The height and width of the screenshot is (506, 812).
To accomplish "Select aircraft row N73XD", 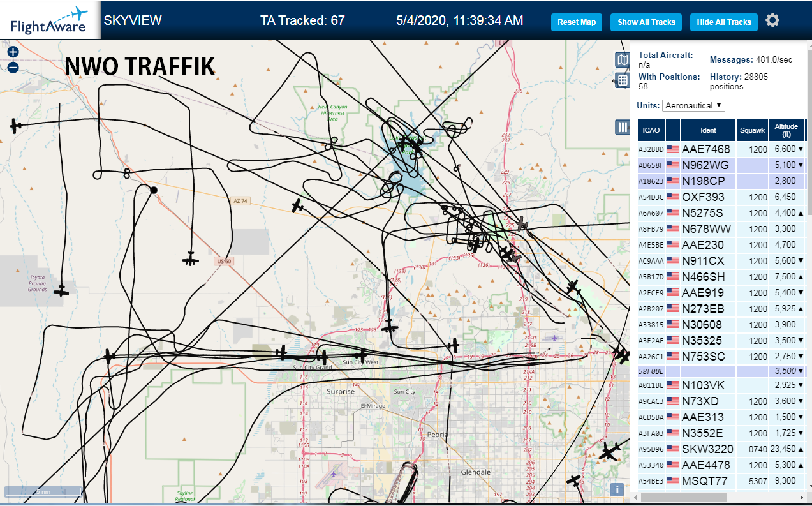I will (x=721, y=401).
